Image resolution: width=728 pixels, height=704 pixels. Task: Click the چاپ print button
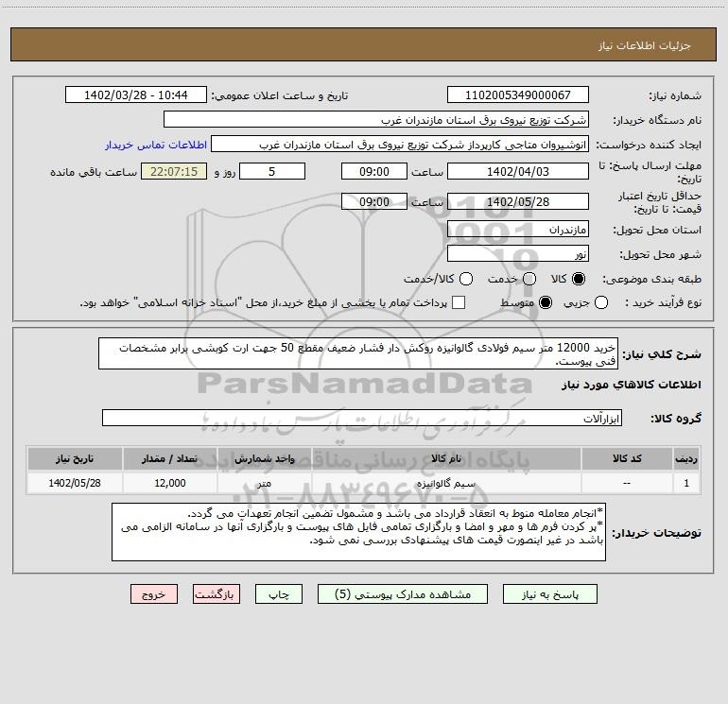[279, 594]
